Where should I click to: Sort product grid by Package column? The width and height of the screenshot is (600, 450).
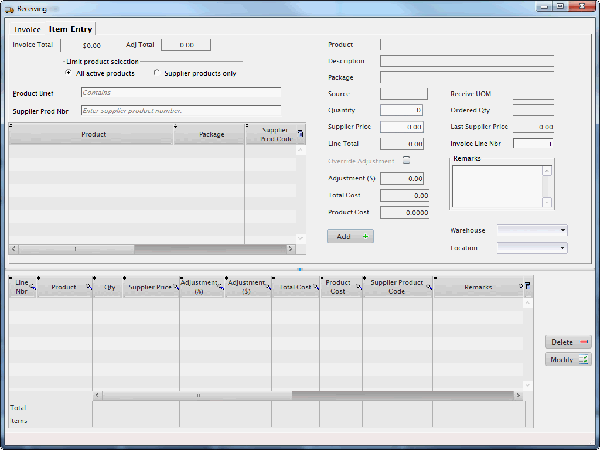209,134
